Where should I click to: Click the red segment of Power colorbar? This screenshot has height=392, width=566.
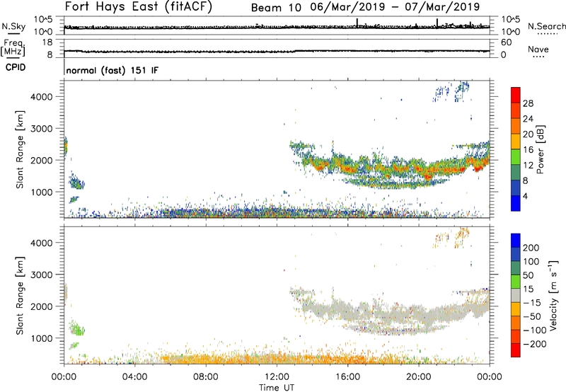[x=516, y=96]
